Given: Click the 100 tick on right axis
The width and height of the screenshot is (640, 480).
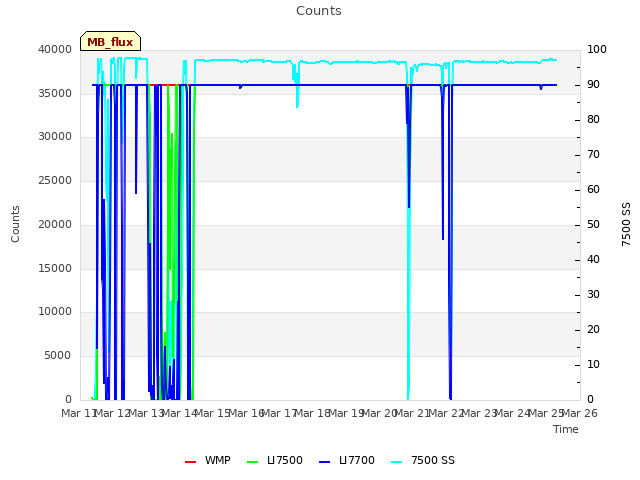Looking at the screenshot, I should 597,49.
